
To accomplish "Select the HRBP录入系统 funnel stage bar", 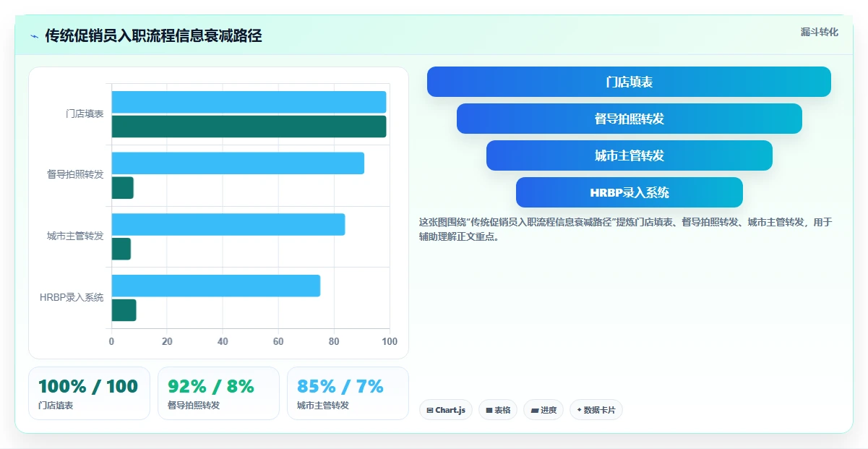I will tap(629, 192).
